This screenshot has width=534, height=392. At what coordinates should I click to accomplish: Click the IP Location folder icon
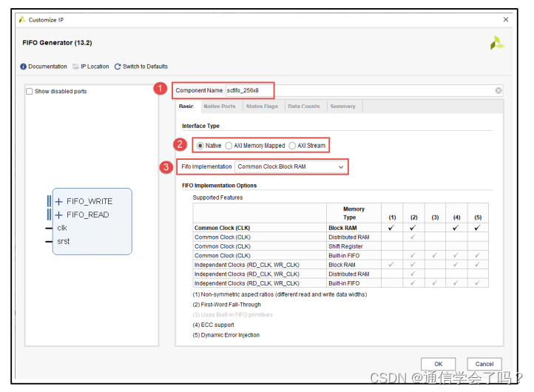coord(75,67)
